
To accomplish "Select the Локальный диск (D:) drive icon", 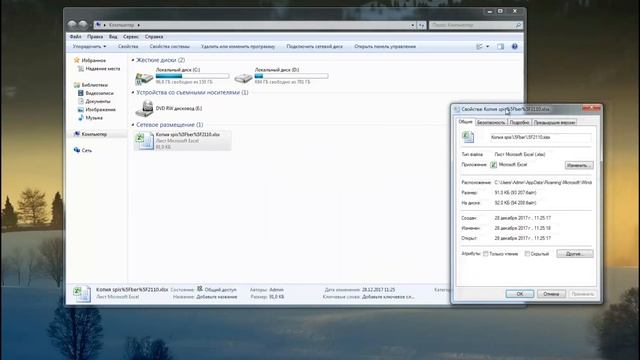I will coord(243,77).
